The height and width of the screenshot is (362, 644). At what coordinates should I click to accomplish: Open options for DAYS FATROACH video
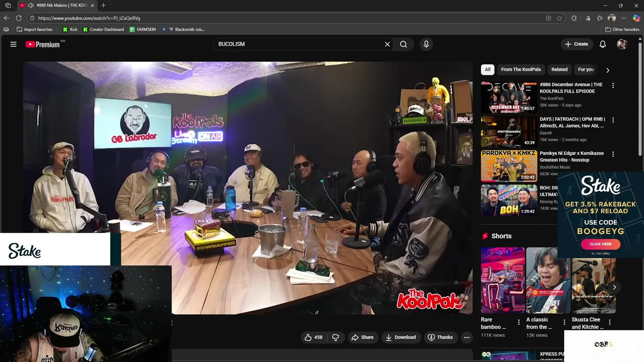click(613, 120)
